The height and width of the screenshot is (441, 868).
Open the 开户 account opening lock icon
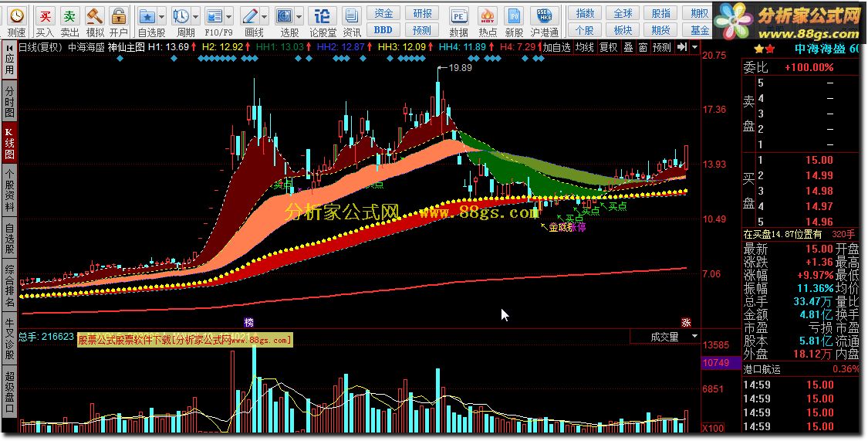(118, 15)
